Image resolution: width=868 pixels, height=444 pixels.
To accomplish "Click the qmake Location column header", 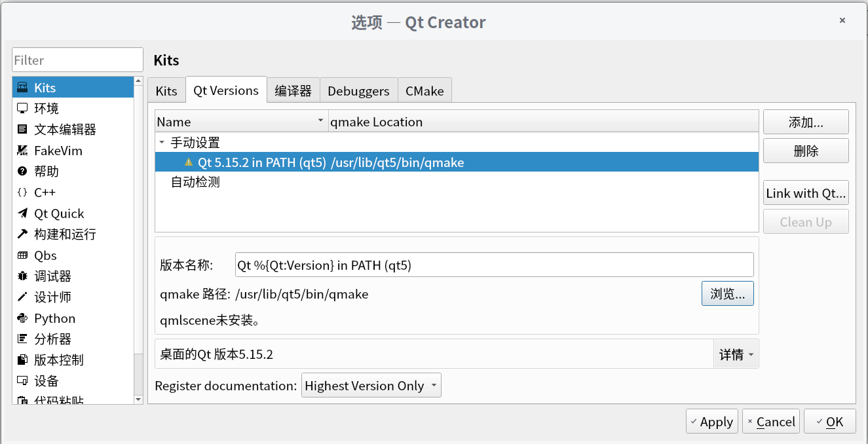I will [543, 122].
